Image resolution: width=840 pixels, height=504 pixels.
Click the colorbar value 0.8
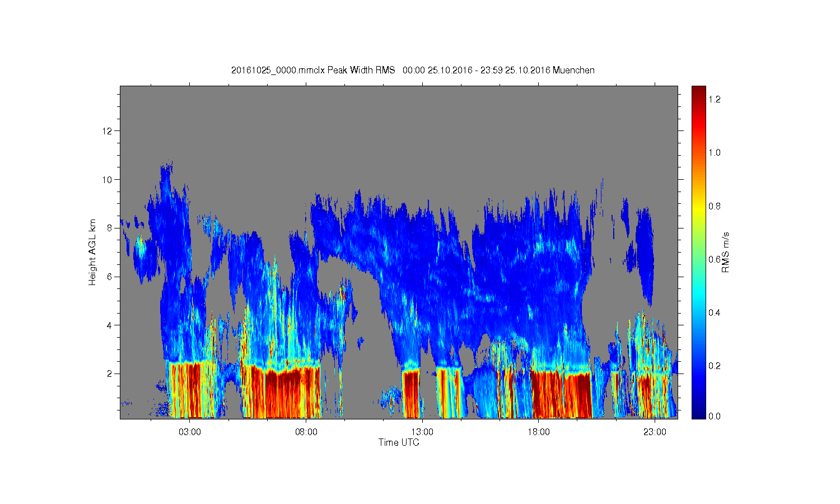click(x=714, y=206)
